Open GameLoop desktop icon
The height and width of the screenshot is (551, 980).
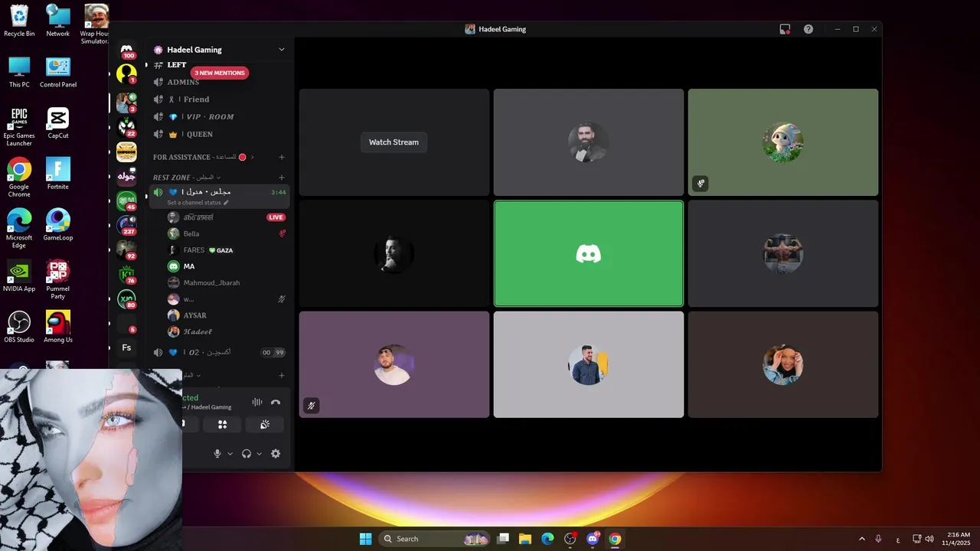click(x=58, y=225)
